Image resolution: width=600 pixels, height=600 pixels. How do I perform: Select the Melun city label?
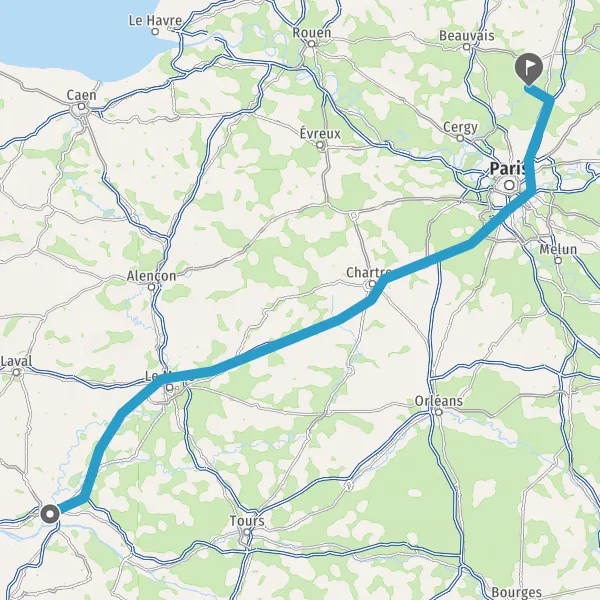(x=558, y=249)
